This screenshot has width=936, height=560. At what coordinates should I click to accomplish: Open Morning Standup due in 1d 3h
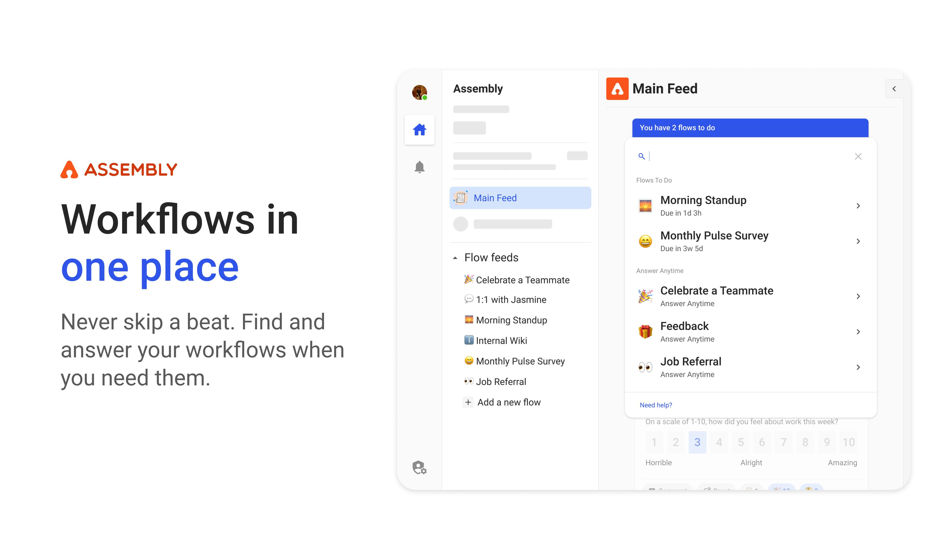750,206
